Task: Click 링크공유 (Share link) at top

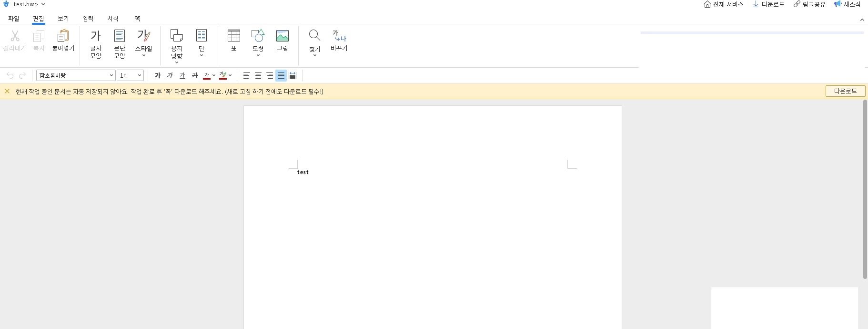Action: (809, 4)
